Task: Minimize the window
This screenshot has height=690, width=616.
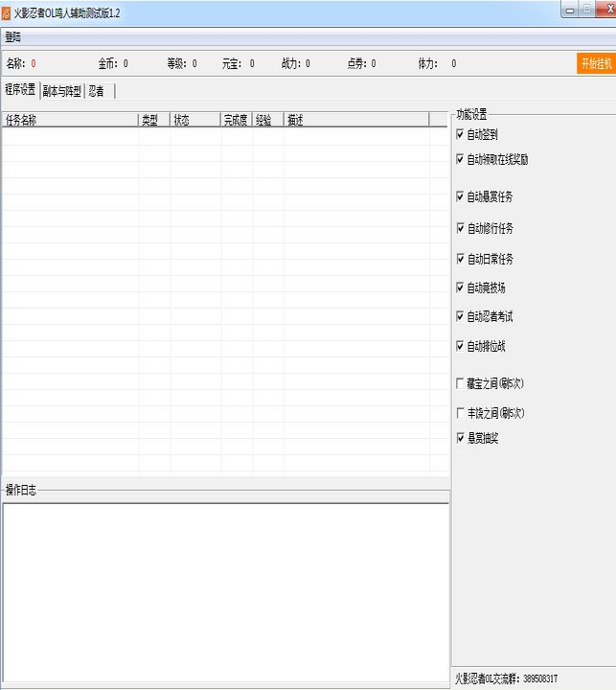Action: (571, 9)
